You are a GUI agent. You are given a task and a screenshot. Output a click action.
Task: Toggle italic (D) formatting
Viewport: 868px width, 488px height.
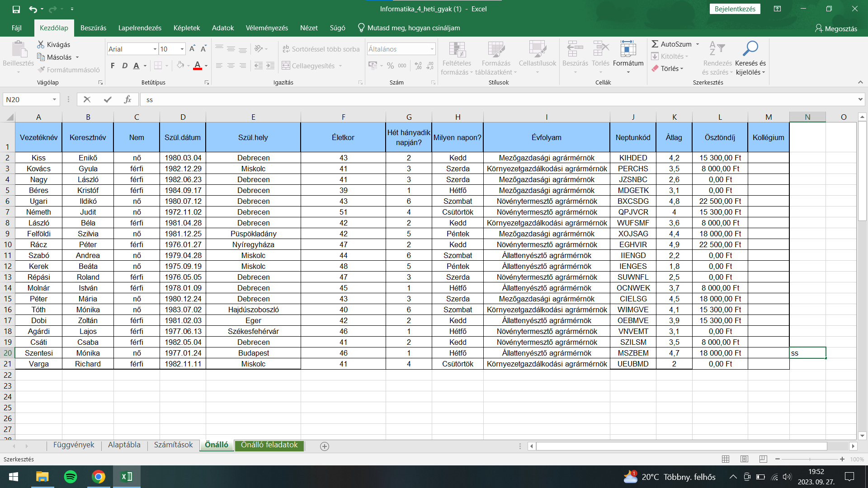125,66
